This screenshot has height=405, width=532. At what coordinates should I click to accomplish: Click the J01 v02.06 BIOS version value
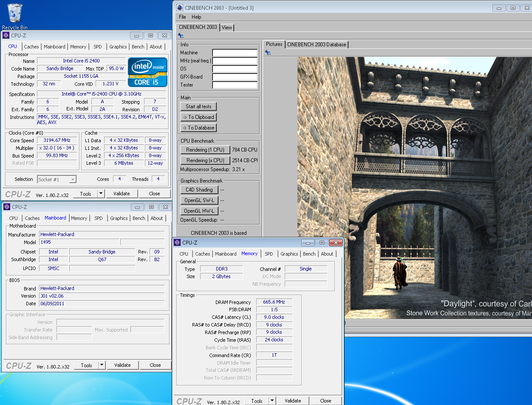point(102,296)
